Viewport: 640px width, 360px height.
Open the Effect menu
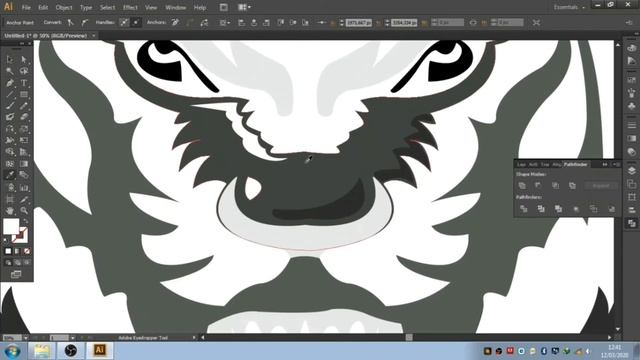click(x=130, y=7)
